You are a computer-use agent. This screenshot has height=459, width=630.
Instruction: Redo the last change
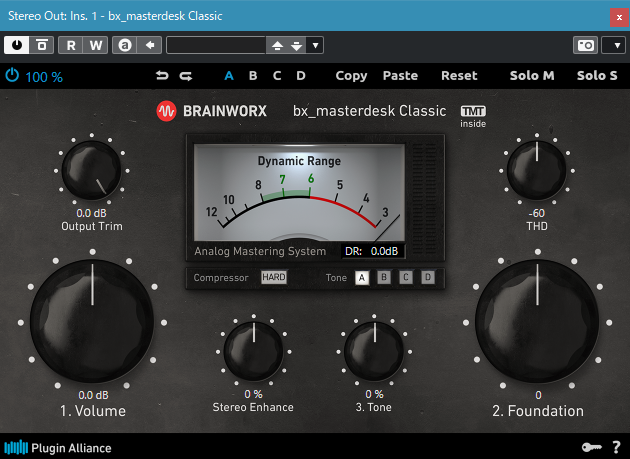click(186, 76)
